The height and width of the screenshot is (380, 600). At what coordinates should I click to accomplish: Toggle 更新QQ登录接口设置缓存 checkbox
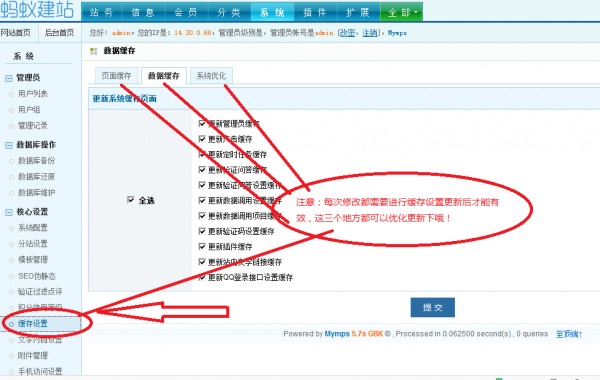[202, 277]
